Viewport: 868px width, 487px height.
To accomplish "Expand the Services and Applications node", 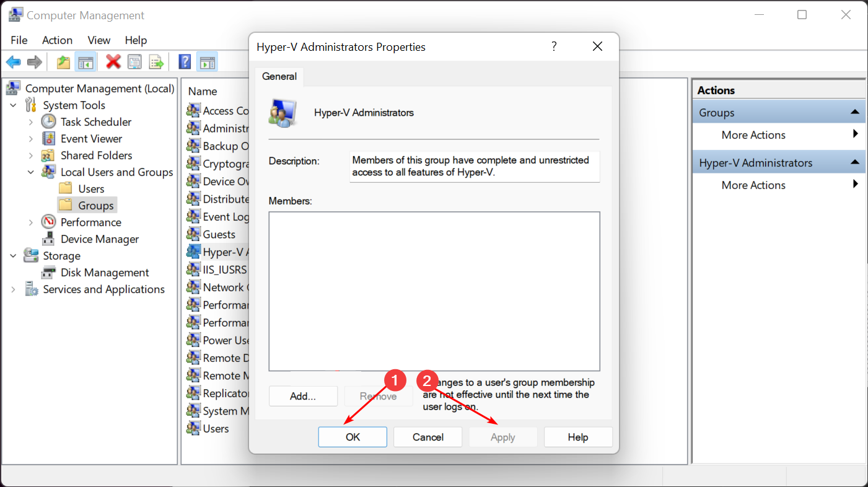I will point(14,289).
